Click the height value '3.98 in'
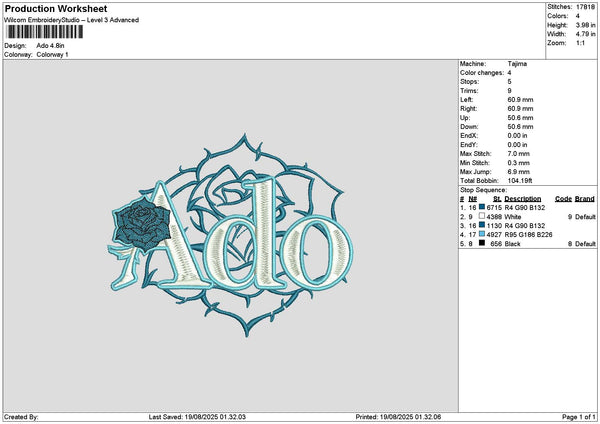Image resolution: width=600 pixels, height=424 pixels. (x=585, y=25)
